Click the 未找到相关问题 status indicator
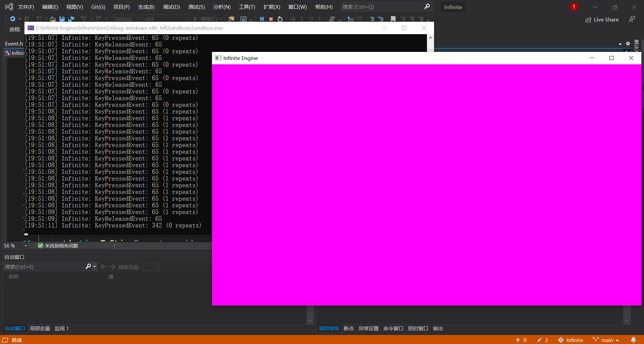The width and height of the screenshot is (644, 344). point(58,246)
